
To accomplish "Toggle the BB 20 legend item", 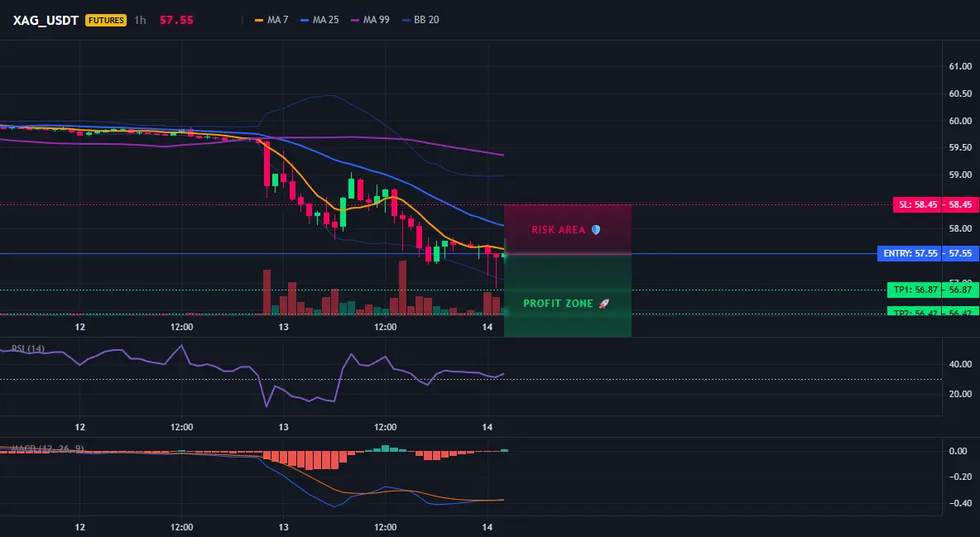I will [x=420, y=20].
